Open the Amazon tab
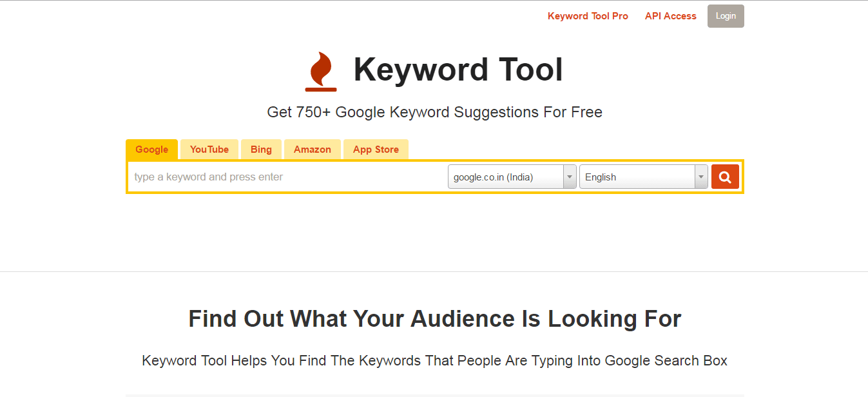868x397 pixels. [x=313, y=150]
